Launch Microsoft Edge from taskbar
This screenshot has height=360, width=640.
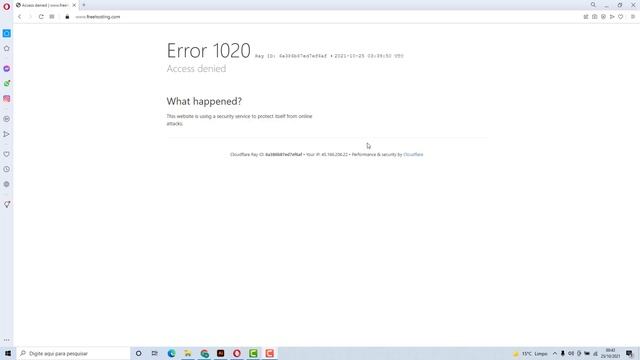pos(171,353)
